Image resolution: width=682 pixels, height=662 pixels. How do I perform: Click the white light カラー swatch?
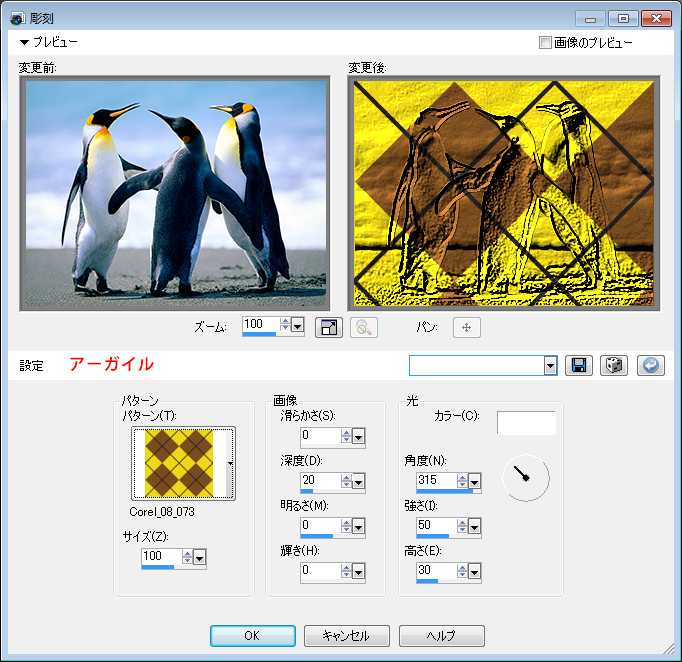[x=526, y=422]
